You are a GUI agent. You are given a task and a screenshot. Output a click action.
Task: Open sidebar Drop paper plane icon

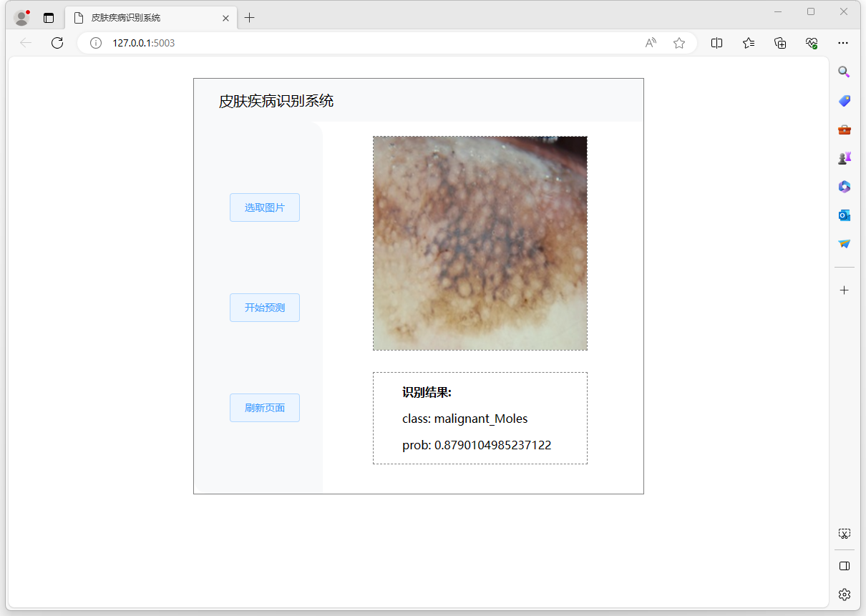pos(845,244)
